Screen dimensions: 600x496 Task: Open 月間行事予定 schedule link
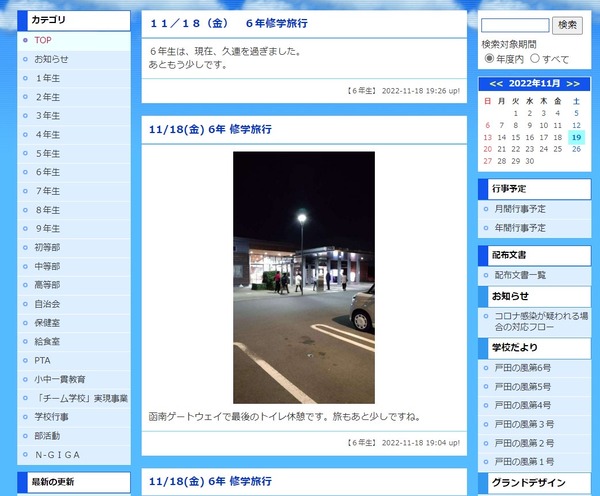520,209
